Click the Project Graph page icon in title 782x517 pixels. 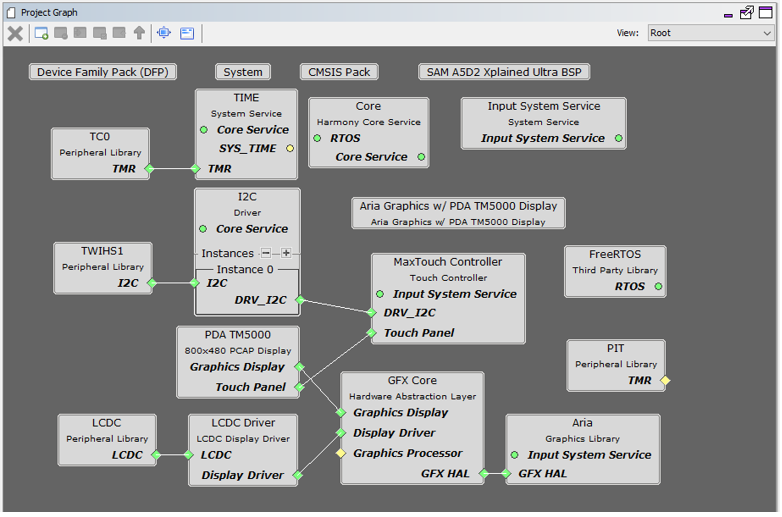click(x=11, y=12)
